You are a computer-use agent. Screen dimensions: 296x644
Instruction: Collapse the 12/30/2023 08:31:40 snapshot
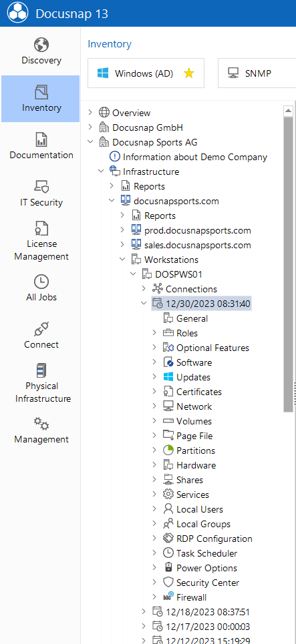click(x=144, y=304)
